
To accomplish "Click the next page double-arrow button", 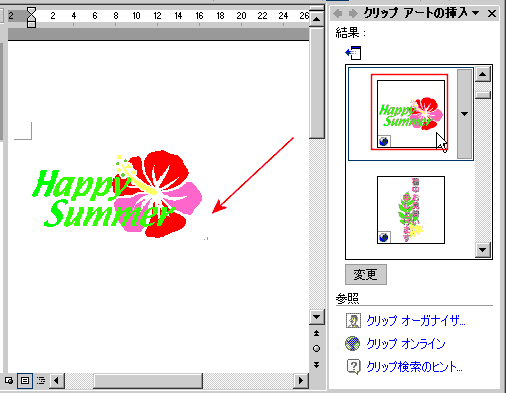I will coord(316,365).
